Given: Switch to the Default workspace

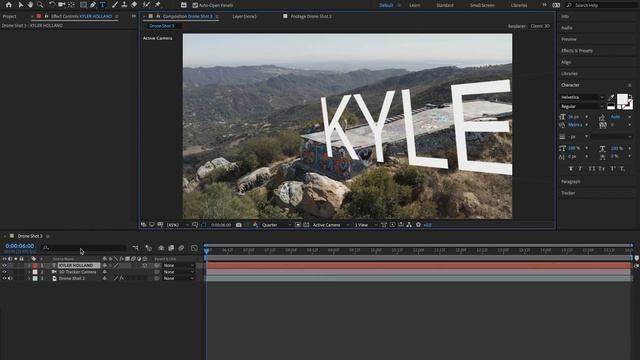Looking at the screenshot, I should (x=386, y=5).
